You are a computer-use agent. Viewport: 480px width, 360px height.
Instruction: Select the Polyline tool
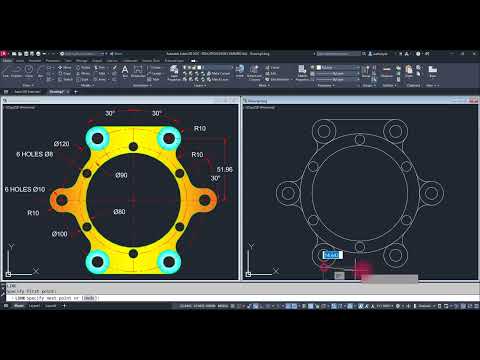click(16, 71)
